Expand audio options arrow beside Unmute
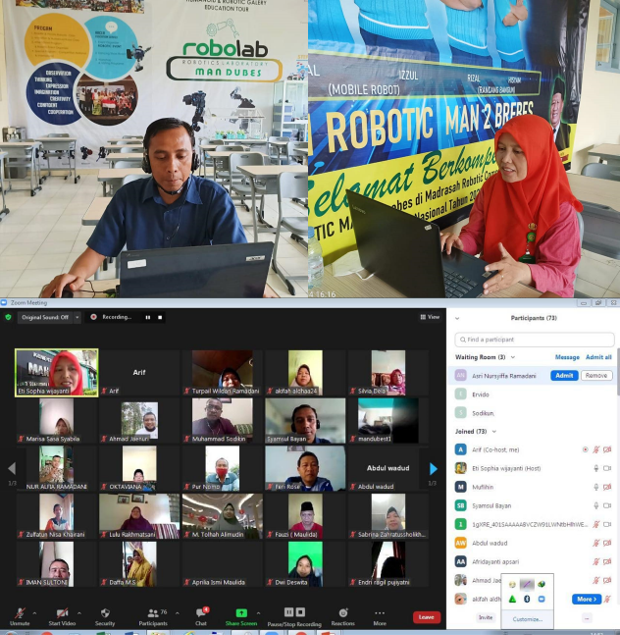The height and width of the screenshot is (635, 620). [34, 613]
